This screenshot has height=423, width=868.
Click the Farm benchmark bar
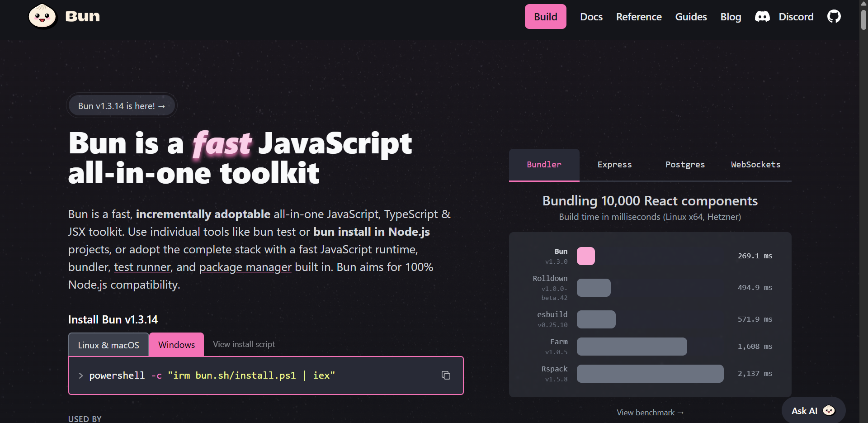click(632, 347)
